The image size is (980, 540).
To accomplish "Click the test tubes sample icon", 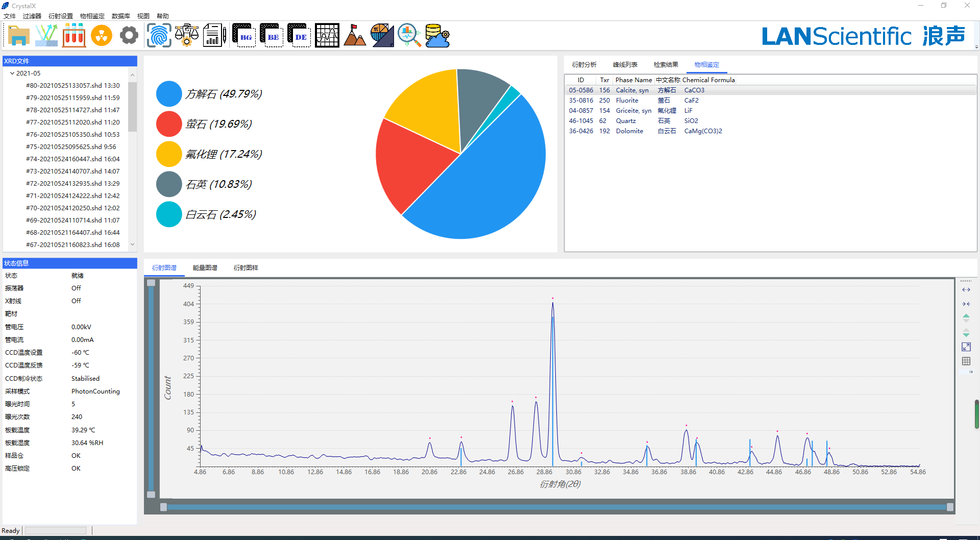I will (74, 36).
